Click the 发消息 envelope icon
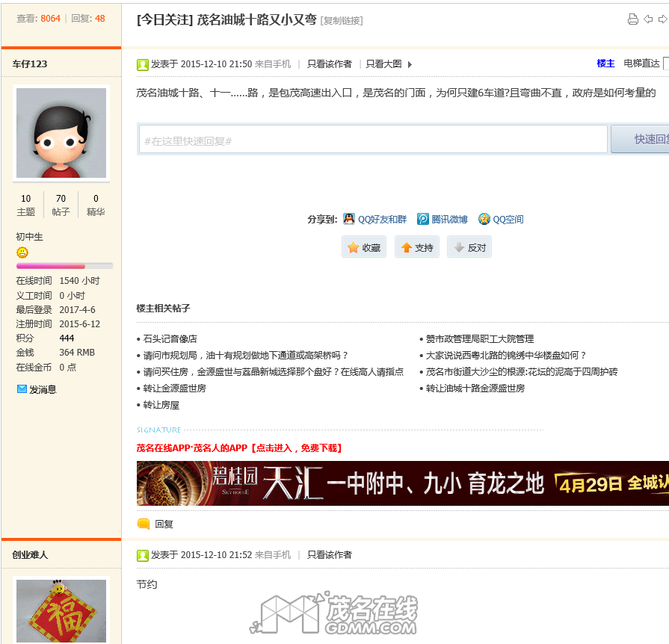Viewport: 669px width, 644px height. pos(22,389)
